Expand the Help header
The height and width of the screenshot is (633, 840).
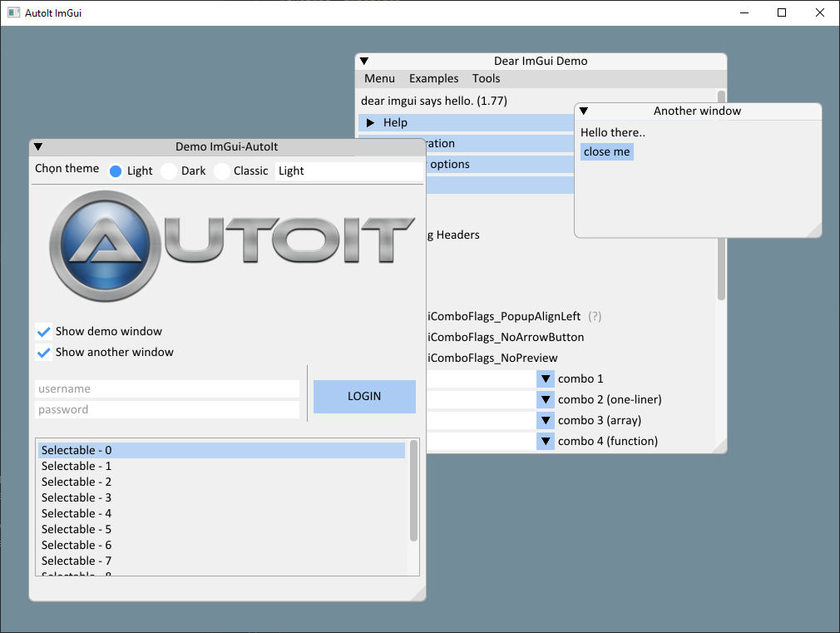(x=466, y=123)
